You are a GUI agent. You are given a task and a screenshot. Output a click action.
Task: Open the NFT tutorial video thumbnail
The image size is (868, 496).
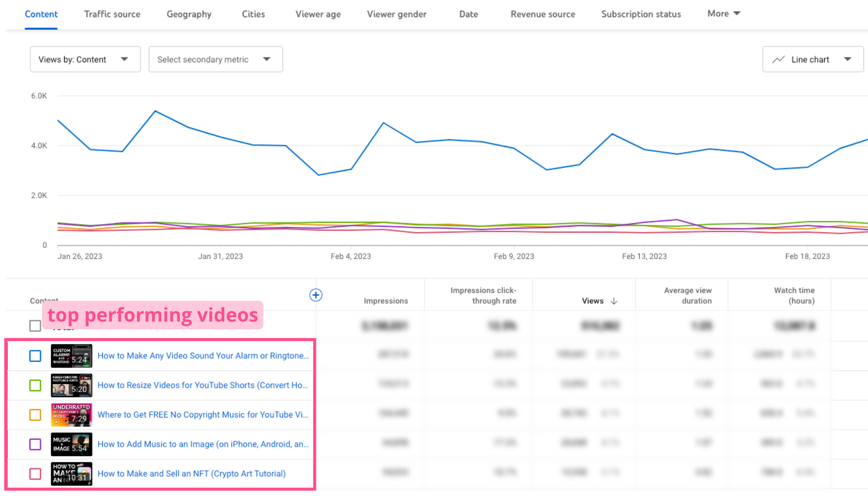[71, 473]
